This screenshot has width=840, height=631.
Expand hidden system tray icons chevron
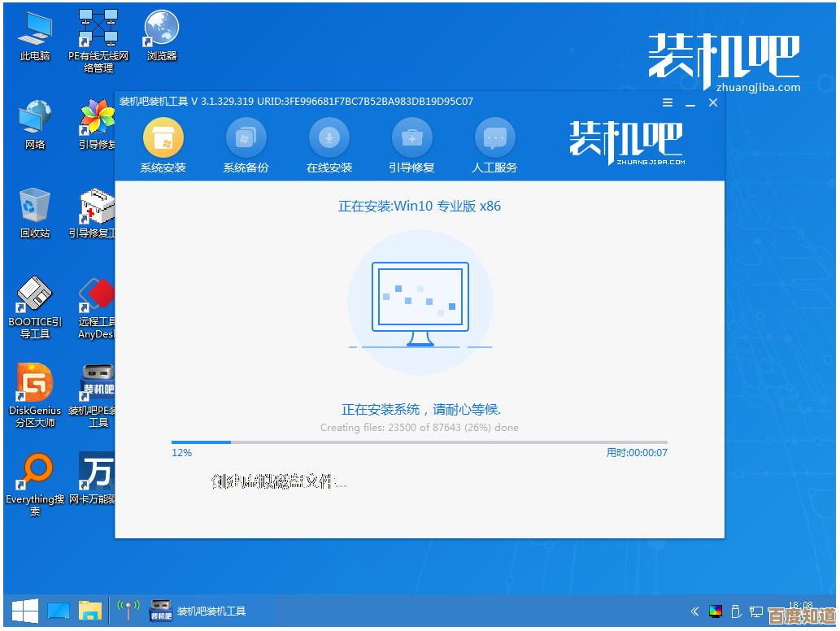coord(694,611)
